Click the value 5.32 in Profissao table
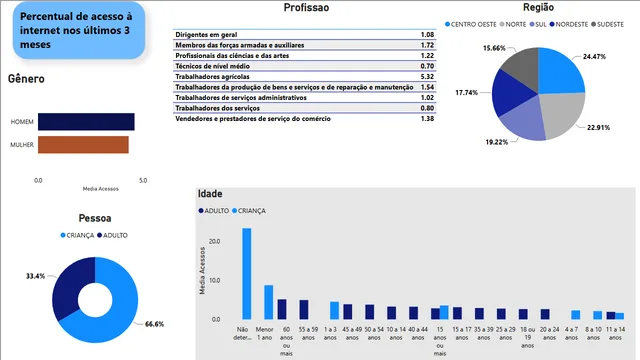 click(427, 77)
